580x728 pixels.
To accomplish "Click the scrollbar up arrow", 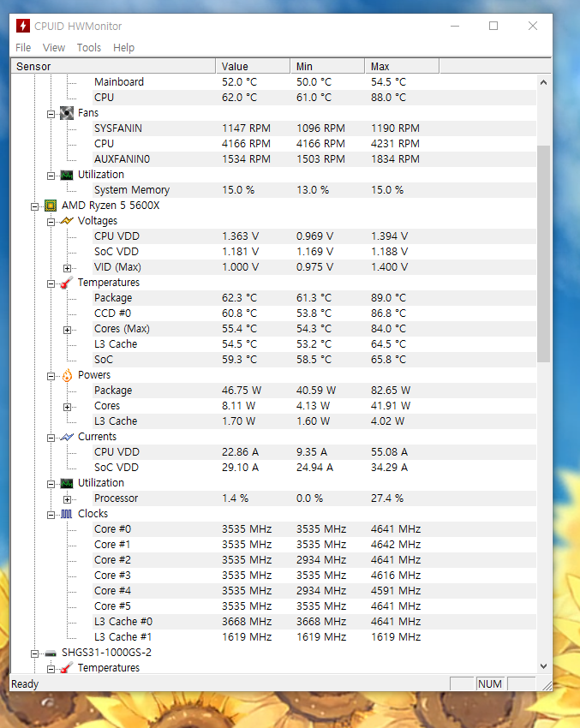I will point(543,82).
